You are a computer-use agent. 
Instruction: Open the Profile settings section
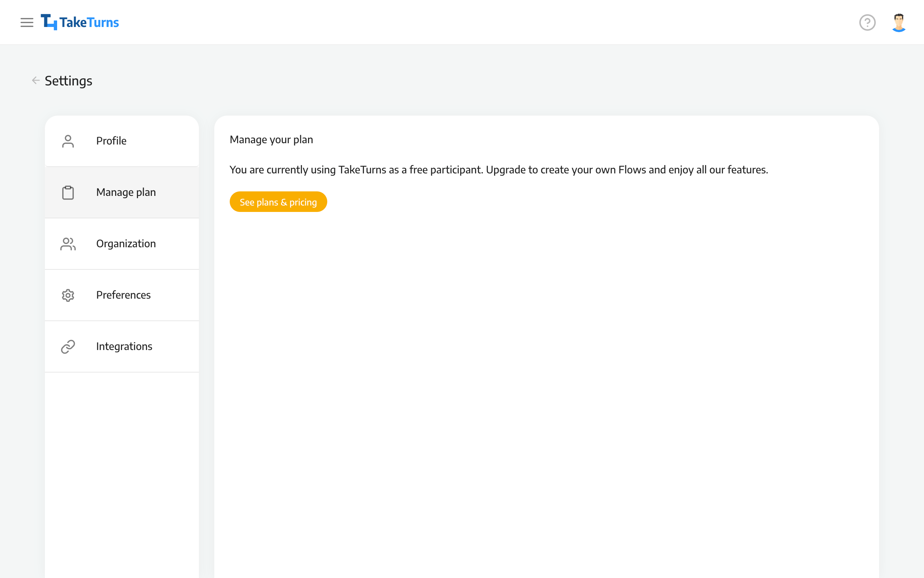pos(122,141)
